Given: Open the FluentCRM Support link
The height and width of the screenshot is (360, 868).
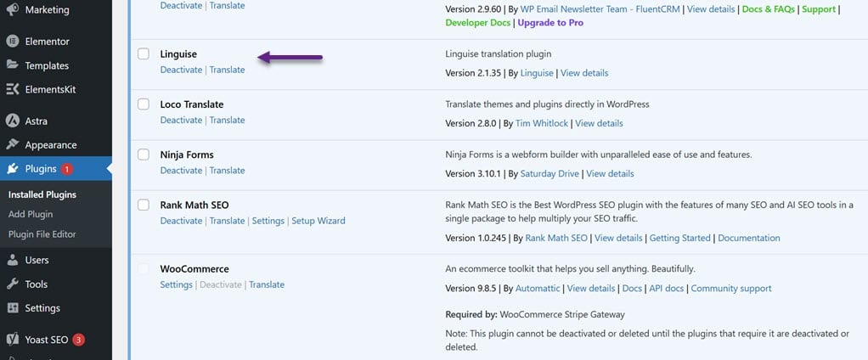Looking at the screenshot, I should click(819, 9).
